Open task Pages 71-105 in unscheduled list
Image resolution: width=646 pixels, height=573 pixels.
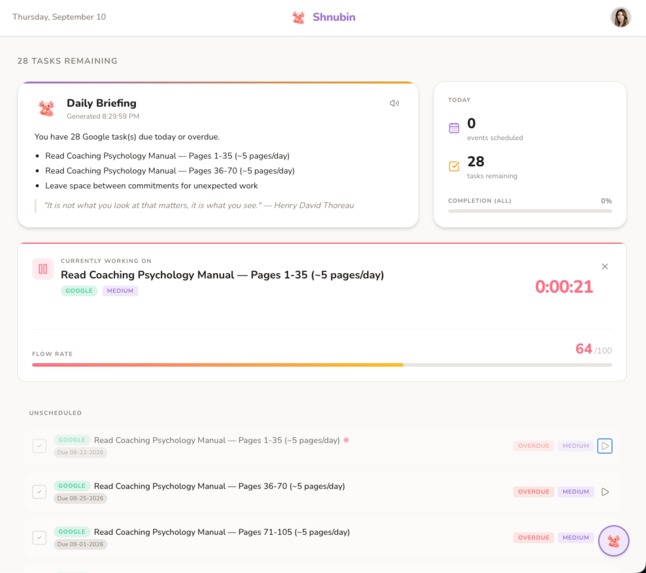[x=222, y=532]
